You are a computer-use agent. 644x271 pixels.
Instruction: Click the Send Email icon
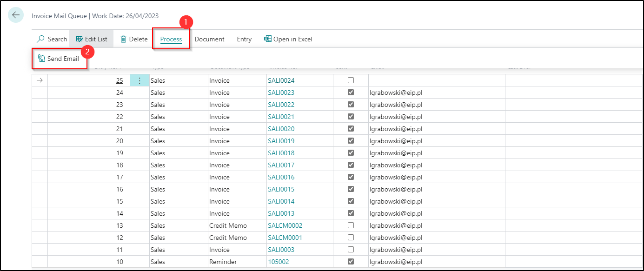click(41, 59)
